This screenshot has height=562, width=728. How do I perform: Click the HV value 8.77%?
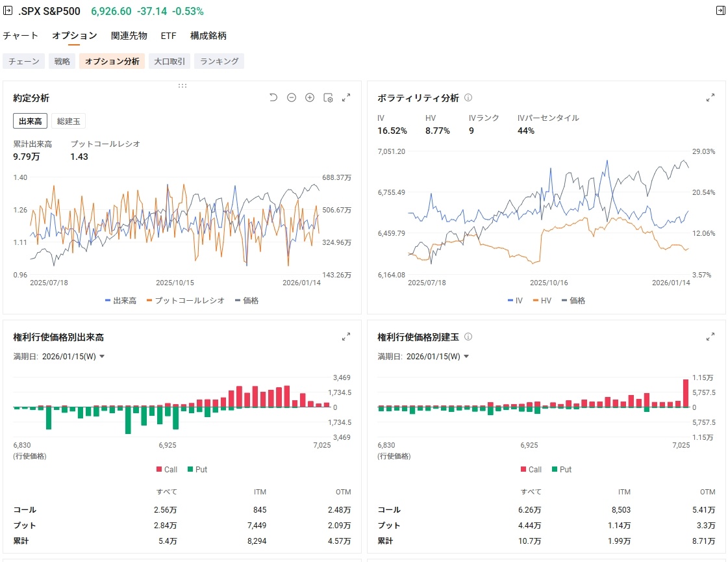coord(437,131)
